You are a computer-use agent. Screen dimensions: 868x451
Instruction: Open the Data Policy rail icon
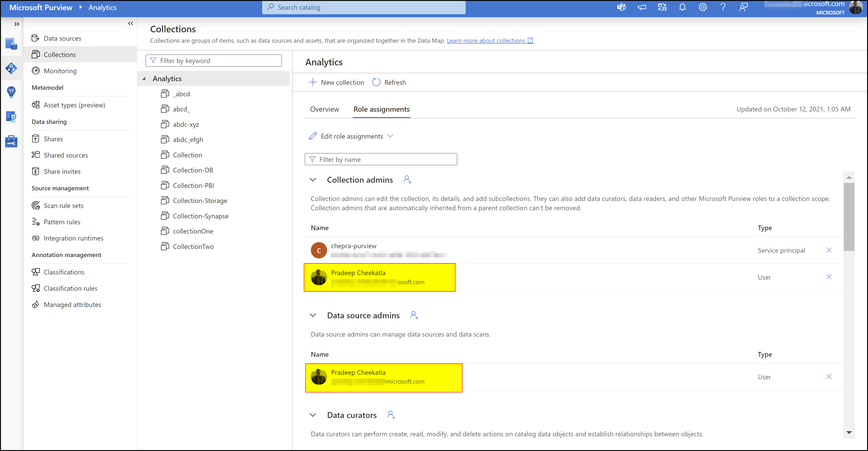[12, 117]
